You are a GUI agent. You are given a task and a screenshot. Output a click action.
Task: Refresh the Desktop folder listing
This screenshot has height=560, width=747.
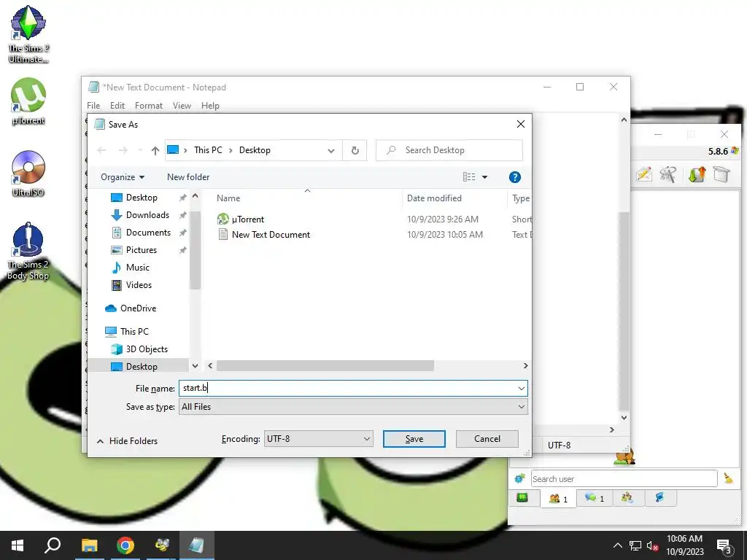pos(355,150)
